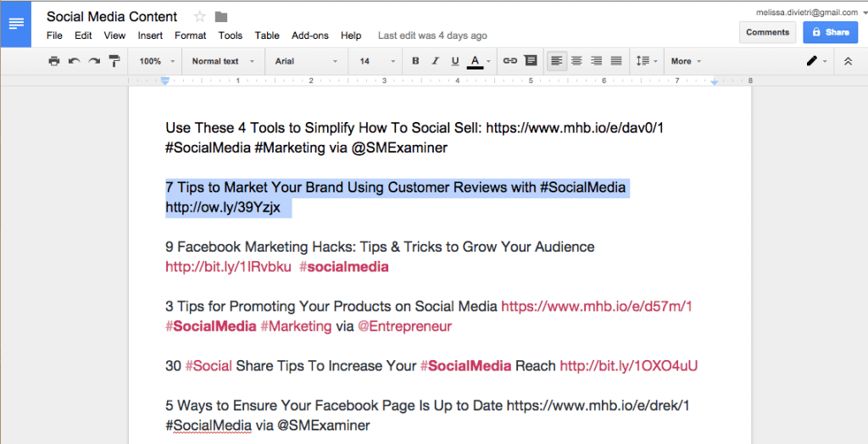868x444 pixels.
Task: Toggle italic formatting
Action: click(x=436, y=61)
